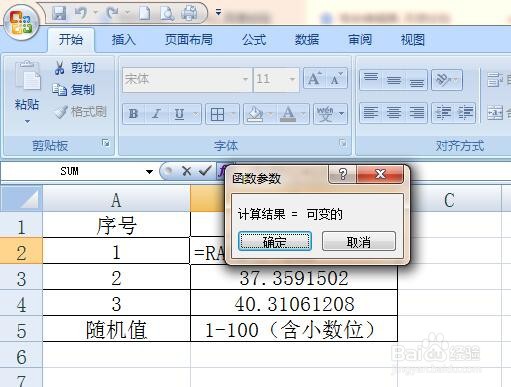The width and height of the screenshot is (511, 387).
Task: Select all cells corner button
Action: click(x=21, y=198)
